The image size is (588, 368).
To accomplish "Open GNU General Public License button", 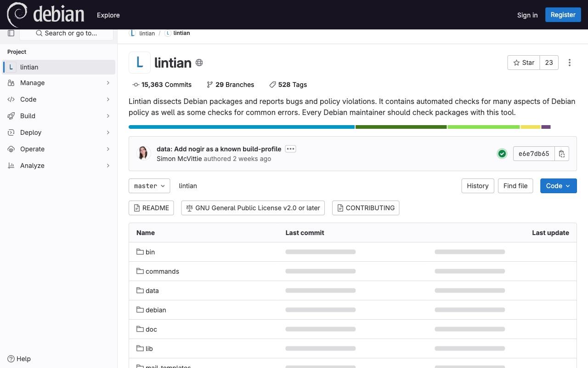I will click(253, 208).
